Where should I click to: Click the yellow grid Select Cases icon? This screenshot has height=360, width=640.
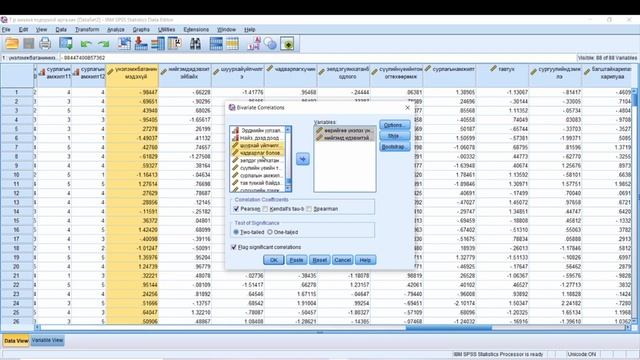[x=232, y=43]
